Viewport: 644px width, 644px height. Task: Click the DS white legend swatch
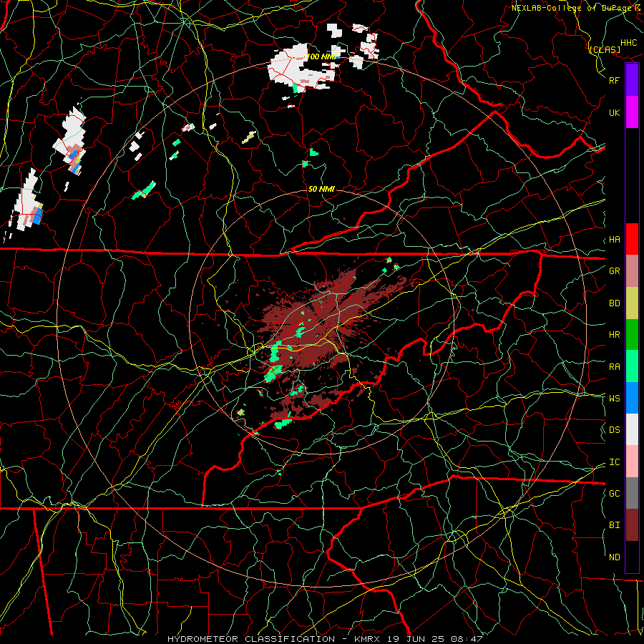[x=632, y=429]
